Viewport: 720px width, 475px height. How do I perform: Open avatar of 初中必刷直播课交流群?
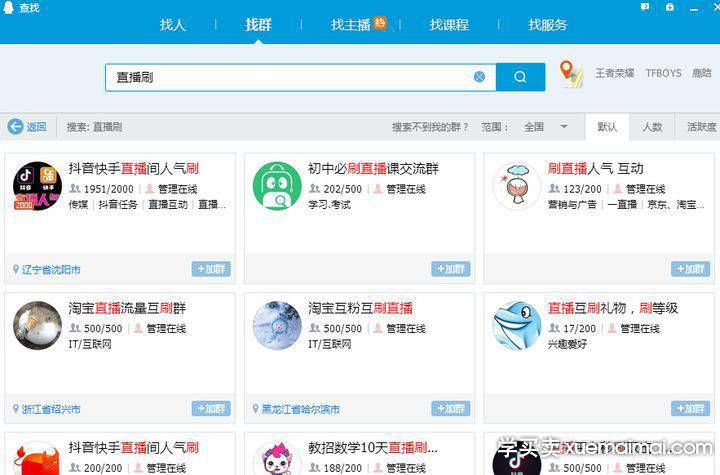pyautogui.click(x=277, y=186)
